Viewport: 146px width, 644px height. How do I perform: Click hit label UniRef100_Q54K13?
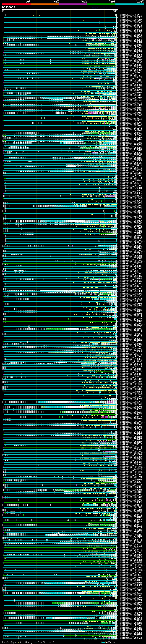tap(131, 30)
